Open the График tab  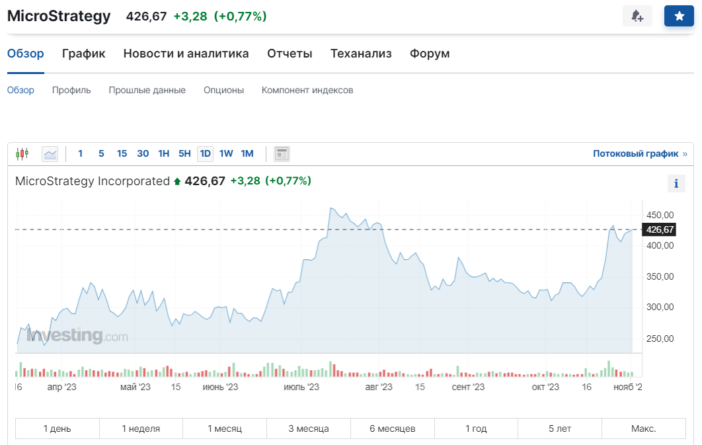pos(84,53)
